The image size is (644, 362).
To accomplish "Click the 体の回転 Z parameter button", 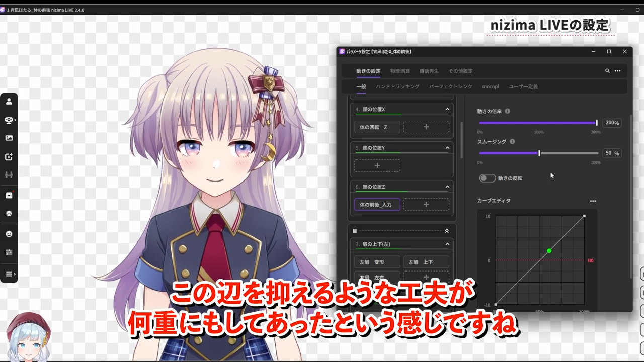I will tap(377, 127).
